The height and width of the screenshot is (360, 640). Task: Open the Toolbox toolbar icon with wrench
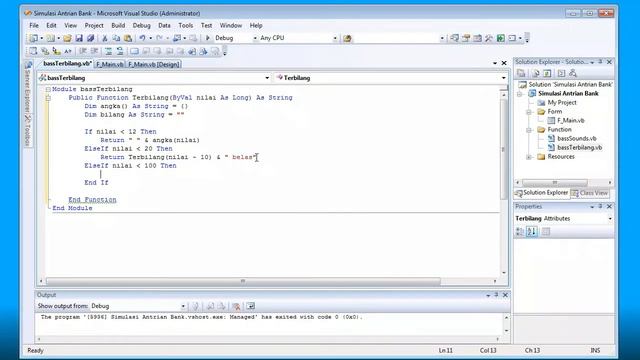489,38
